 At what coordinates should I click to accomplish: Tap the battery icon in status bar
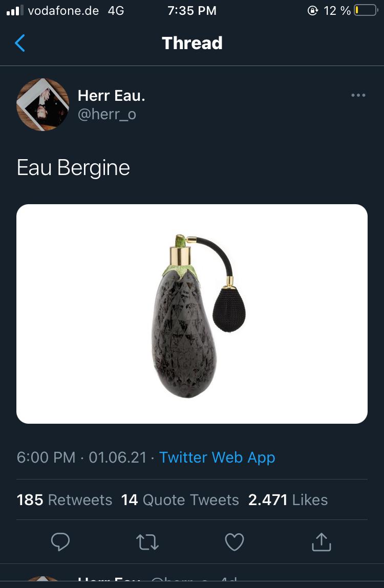click(365, 11)
